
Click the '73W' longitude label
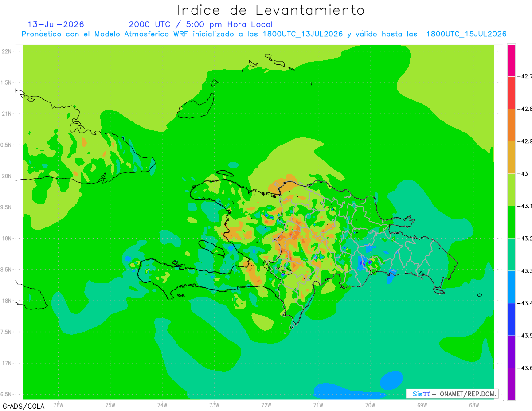(x=214, y=405)
